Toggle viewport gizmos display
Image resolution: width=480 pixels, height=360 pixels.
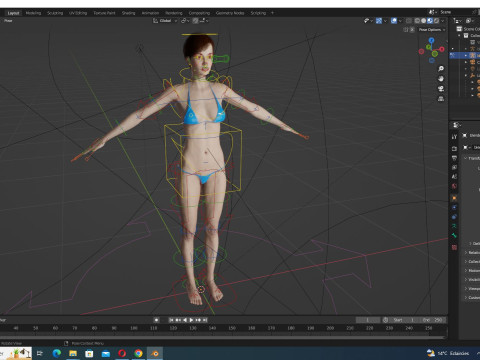[x=379, y=21]
